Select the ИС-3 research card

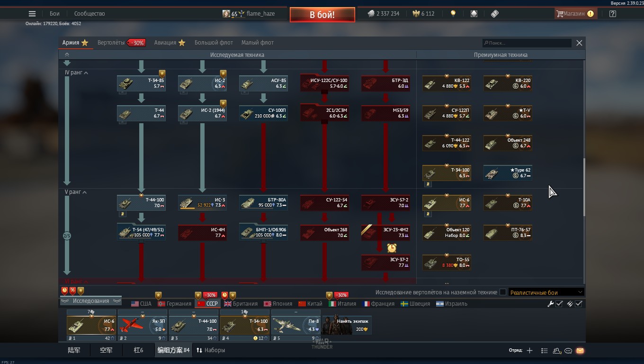click(x=202, y=203)
